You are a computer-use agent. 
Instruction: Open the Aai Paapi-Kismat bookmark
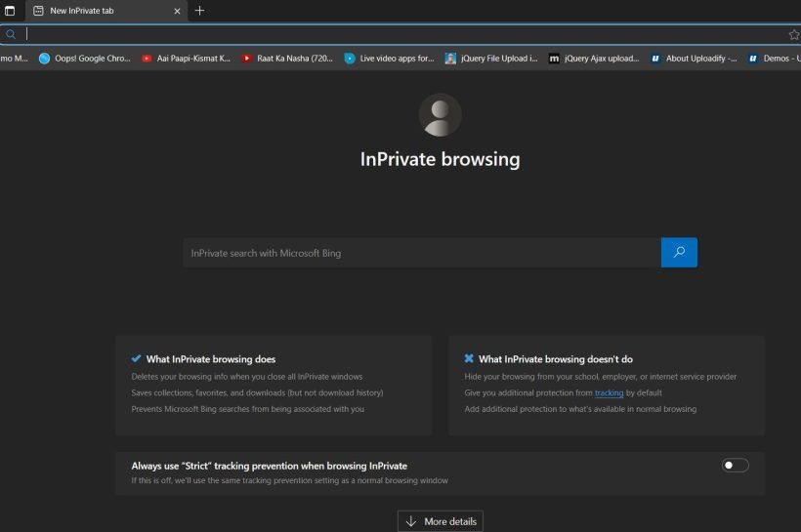coord(186,59)
